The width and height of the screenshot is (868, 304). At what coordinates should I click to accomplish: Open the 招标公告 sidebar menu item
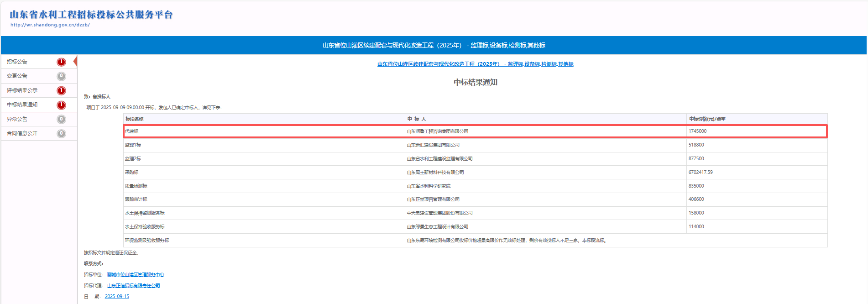tap(17, 62)
